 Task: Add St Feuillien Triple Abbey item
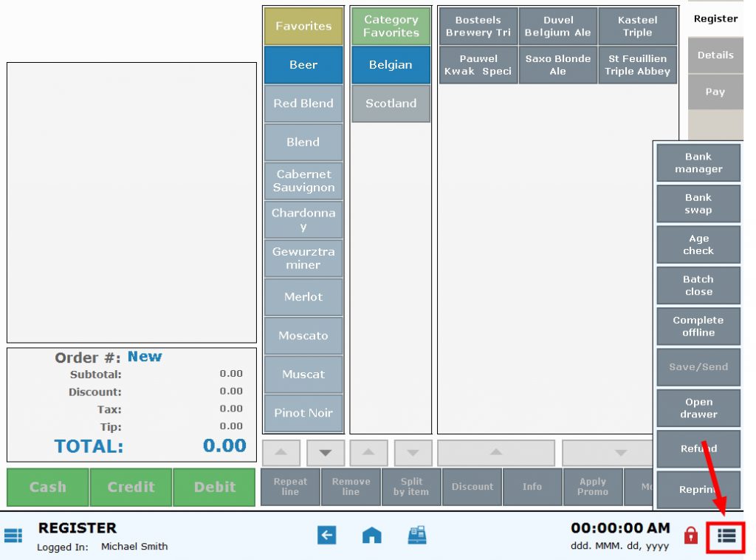coord(637,64)
